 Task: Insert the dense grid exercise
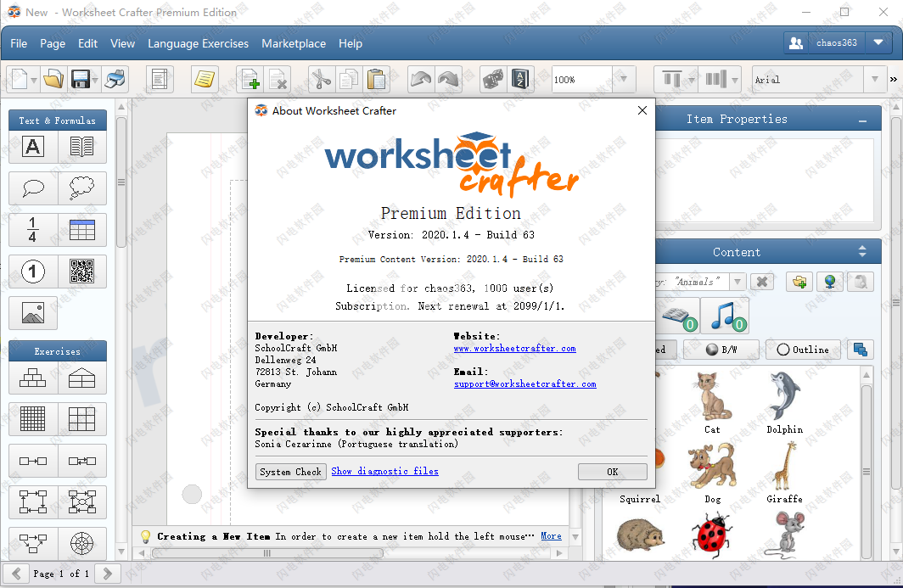point(33,419)
